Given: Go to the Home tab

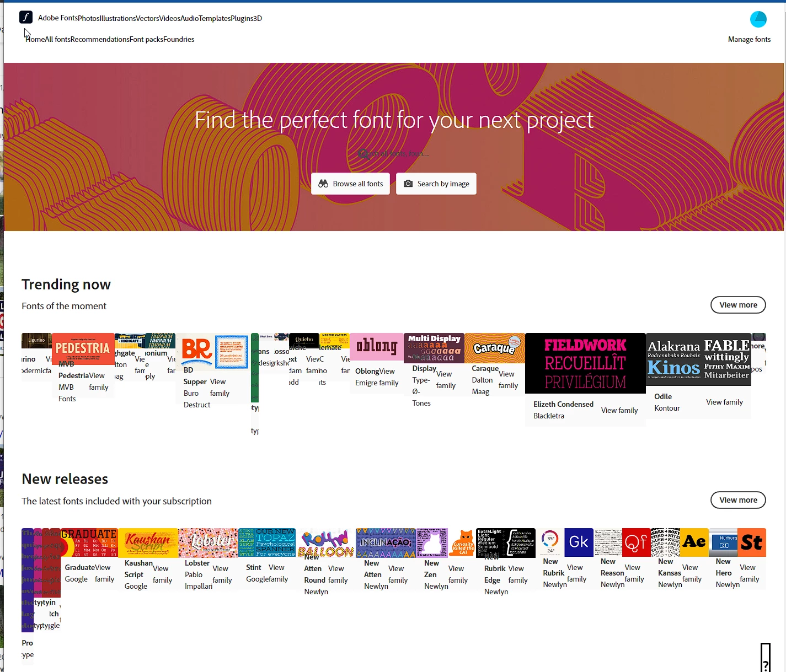Looking at the screenshot, I should tap(35, 39).
